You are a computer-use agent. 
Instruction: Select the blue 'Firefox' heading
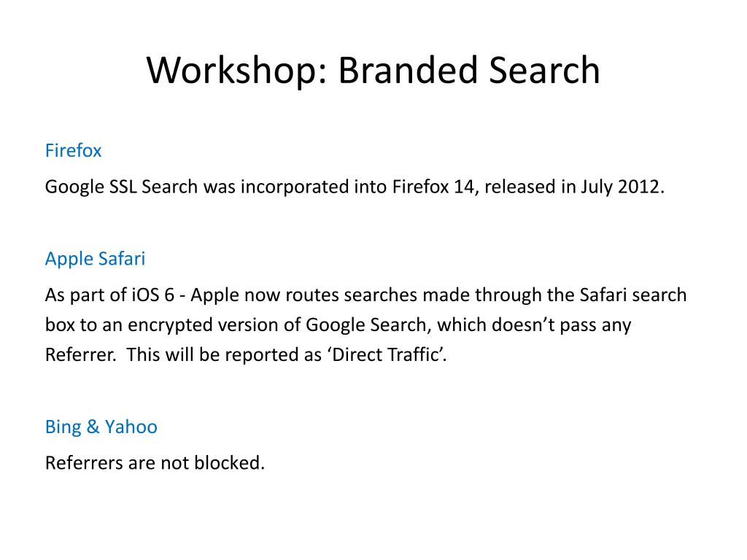[x=74, y=150]
